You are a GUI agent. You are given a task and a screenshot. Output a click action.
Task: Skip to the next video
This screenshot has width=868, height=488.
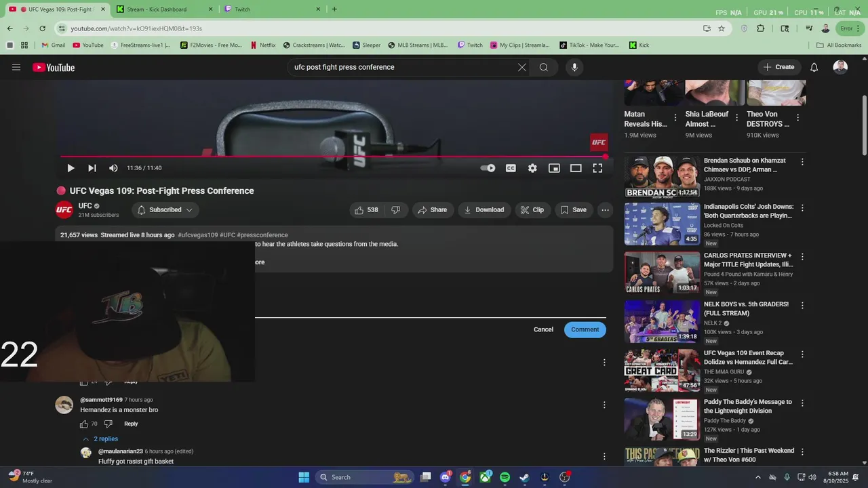point(92,168)
